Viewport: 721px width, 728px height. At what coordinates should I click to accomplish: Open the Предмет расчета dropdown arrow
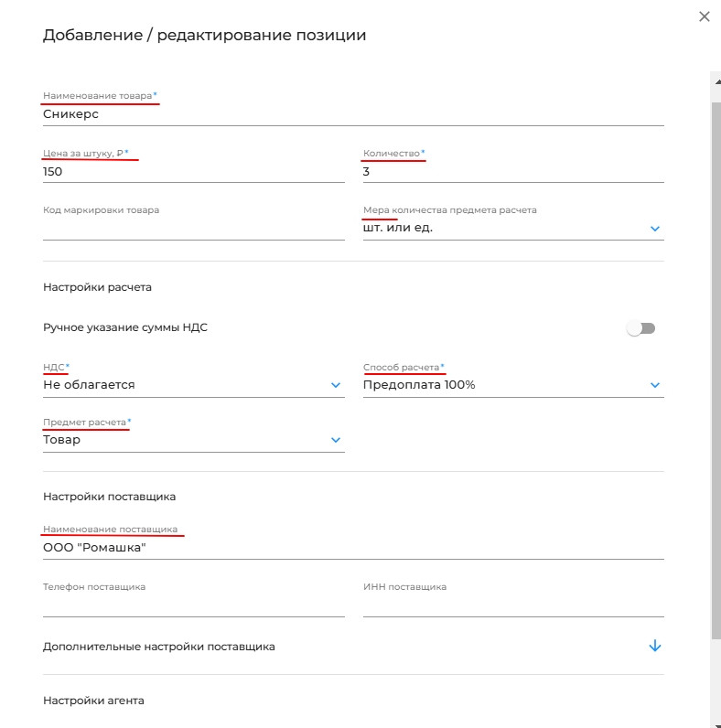[336, 440]
